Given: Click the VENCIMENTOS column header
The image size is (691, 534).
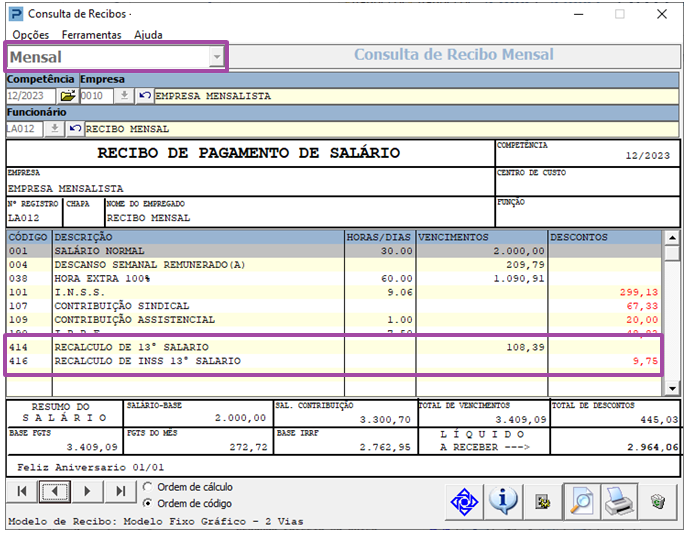Looking at the screenshot, I should point(482,237).
